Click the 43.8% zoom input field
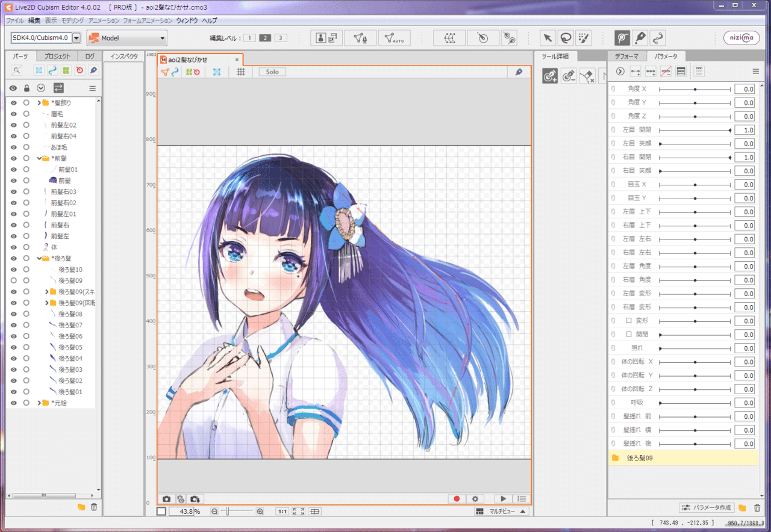The width and height of the screenshot is (771, 532). coord(181,512)
